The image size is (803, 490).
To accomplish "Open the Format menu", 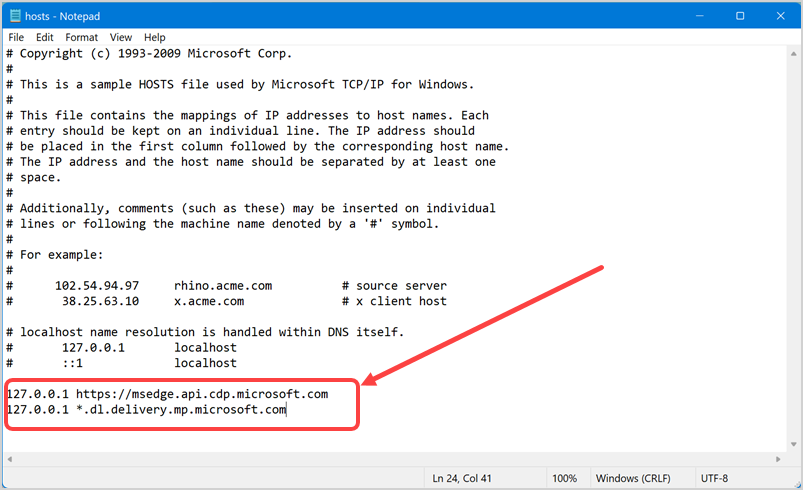I will tap(82, 37).
